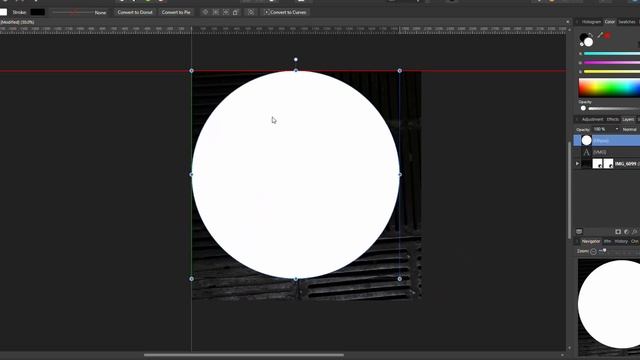Adjust the Opacity slider in Color panel
The width and height of the screenshot is (640, 360).
click(x=610, y=108)
